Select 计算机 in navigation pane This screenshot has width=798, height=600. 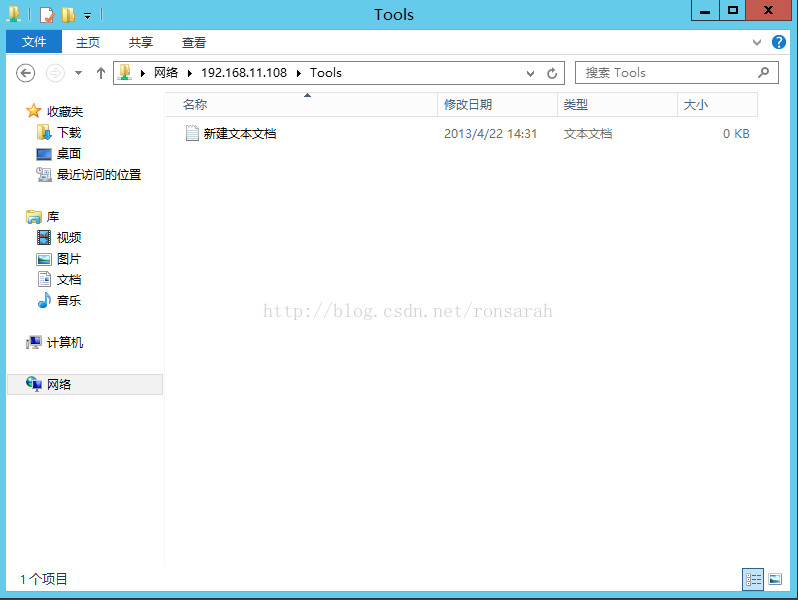(65, 342)
